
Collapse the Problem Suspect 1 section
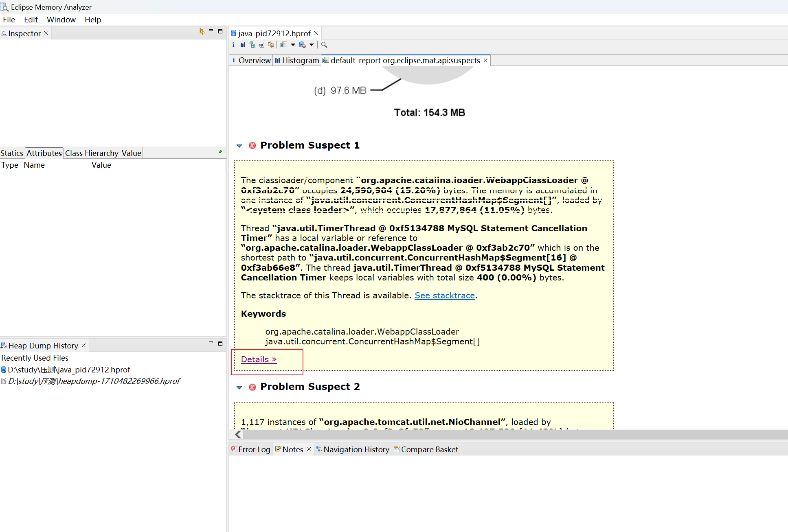[239, 146]
